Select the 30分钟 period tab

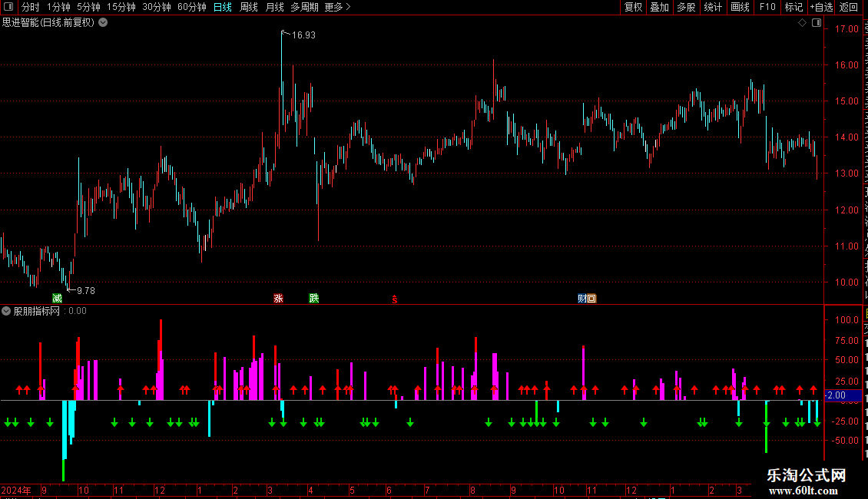click(x=157, y=7)
